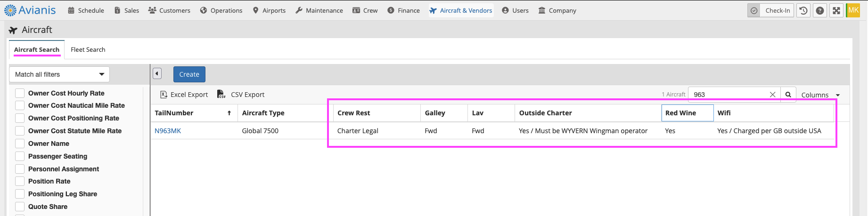Image resolution: width=868 pixels, height=216 pixels.
Task: Toggle the fullscreen expand icon
Action: click(x=836, y=10)
